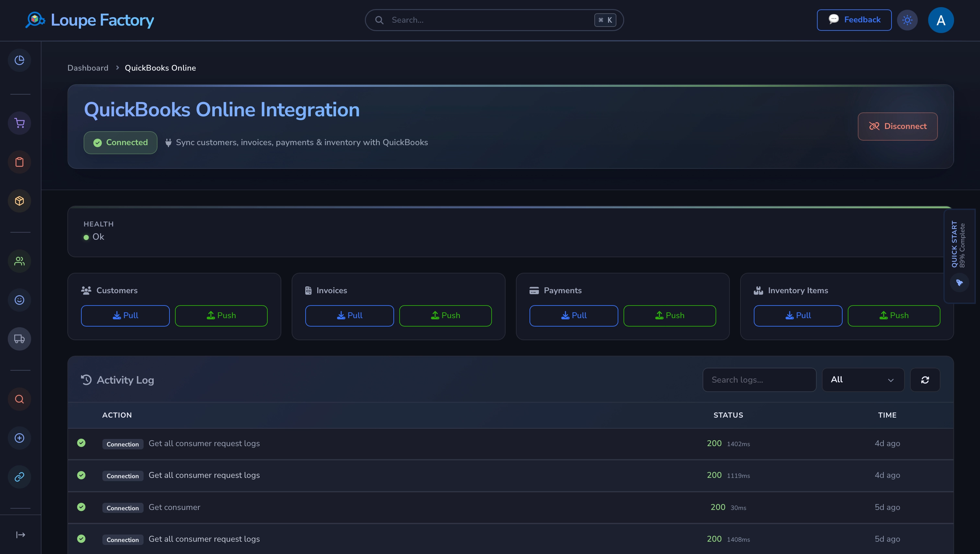Open the Feedback dialog
The width and height of the screenshot is (980, 554).
click(854, 20)
